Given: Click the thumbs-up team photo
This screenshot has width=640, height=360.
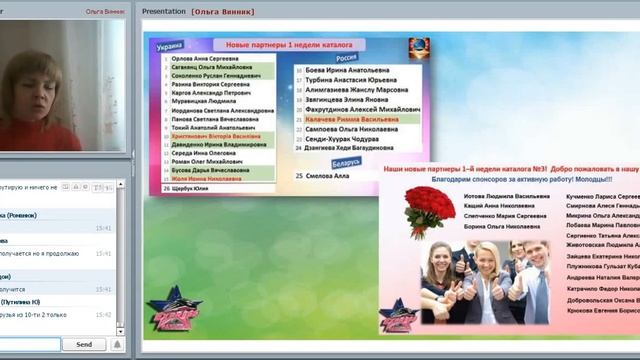Looking at the screenshot, I should (485, 282).
